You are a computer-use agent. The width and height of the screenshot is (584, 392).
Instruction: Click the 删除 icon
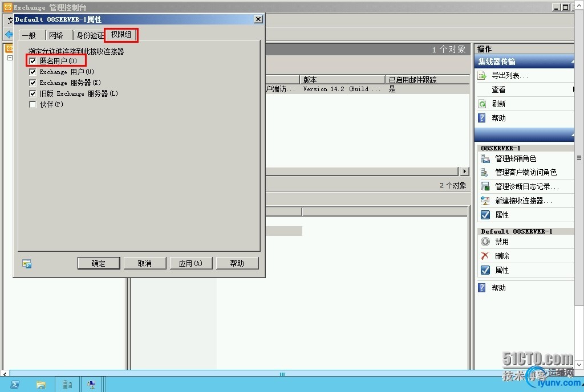click(x=485, y=256)
